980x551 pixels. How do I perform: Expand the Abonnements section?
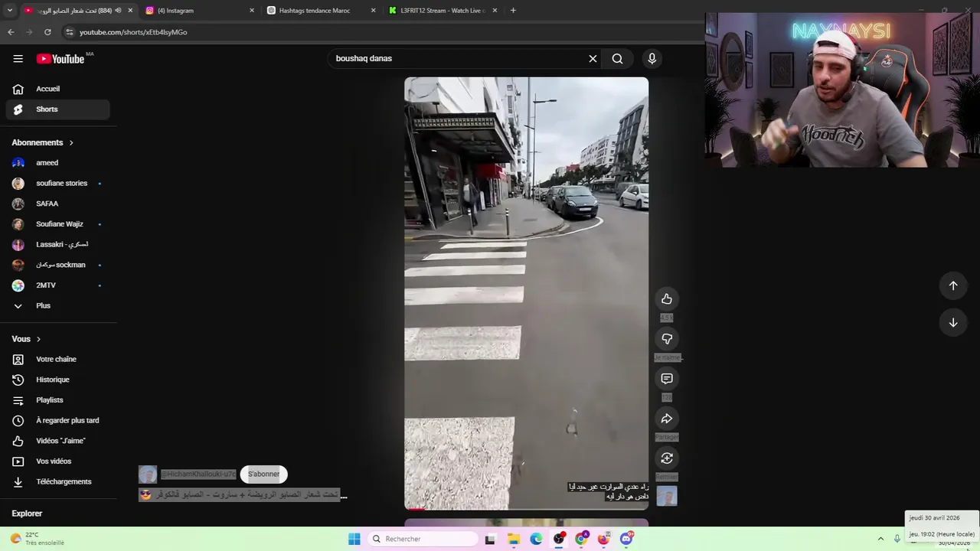tap(43, 143)
